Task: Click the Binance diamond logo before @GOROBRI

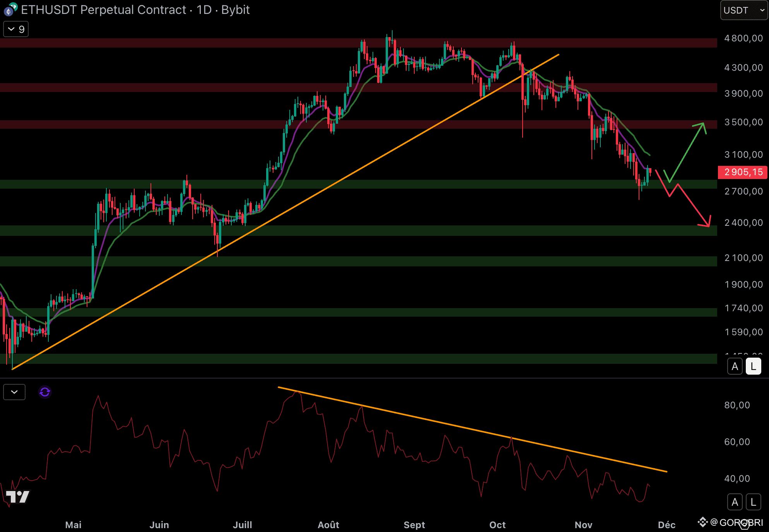Action: [702, 522]
